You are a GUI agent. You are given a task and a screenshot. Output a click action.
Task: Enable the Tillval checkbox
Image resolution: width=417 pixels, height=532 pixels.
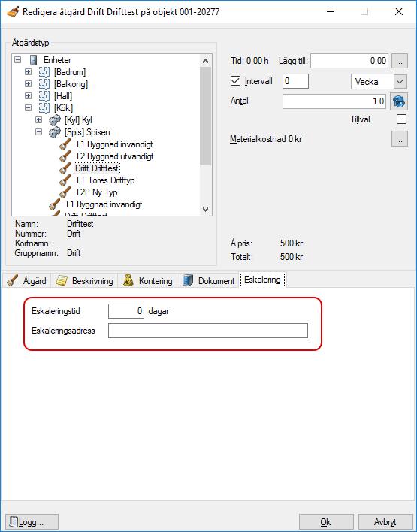[401, 119]
